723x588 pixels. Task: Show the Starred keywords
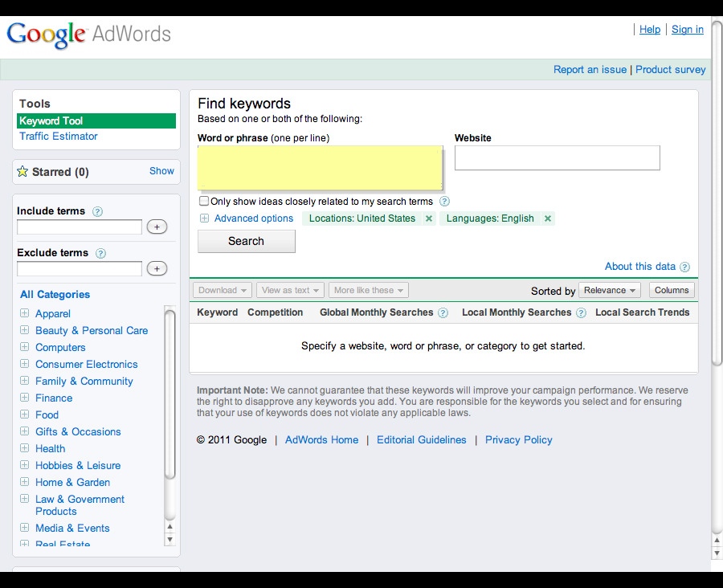pyautogui.click(x=161, y=171)
